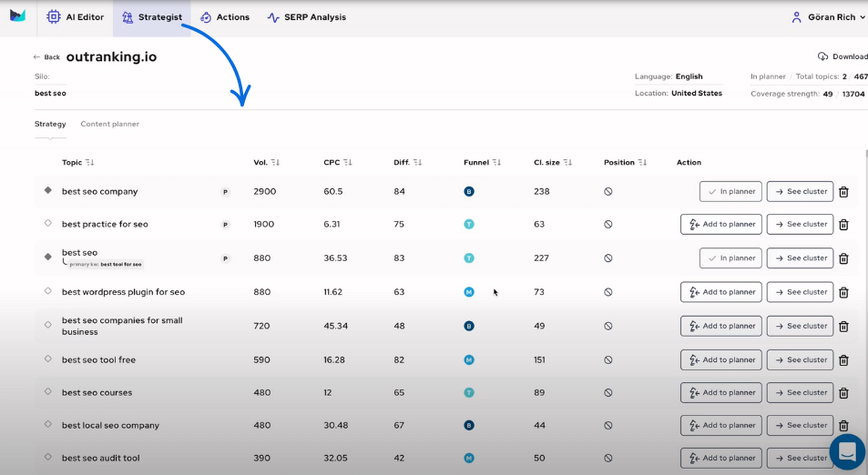See cluster for best practice for seo
868x475 pixels.
click(800, 224)
